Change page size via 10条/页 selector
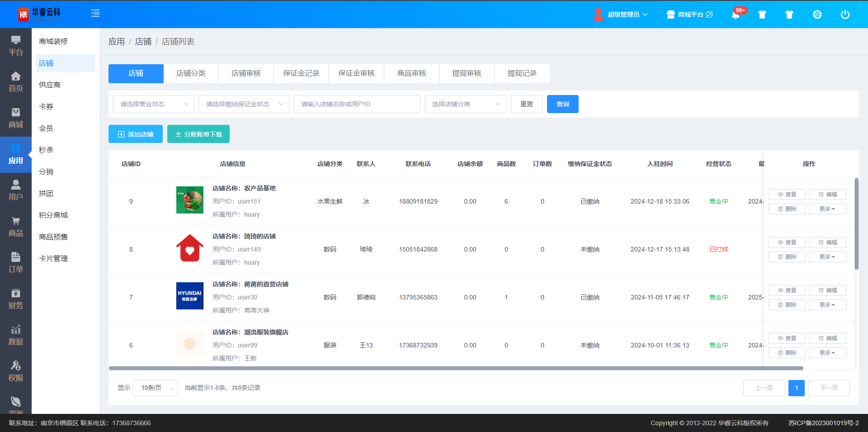 click(x=155, y=388)
